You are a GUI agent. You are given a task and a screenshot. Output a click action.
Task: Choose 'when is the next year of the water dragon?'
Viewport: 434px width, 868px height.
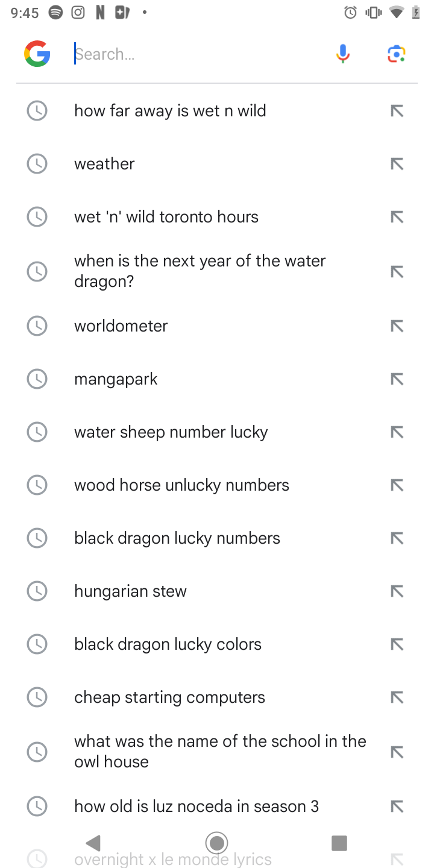[x=200, y=271]
